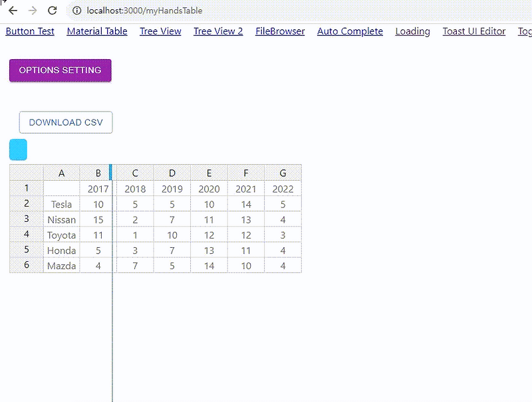The width and height of the screenshot is (532, 402).
Task: Go to the FileBrowser section
Action: click(279, 31)
